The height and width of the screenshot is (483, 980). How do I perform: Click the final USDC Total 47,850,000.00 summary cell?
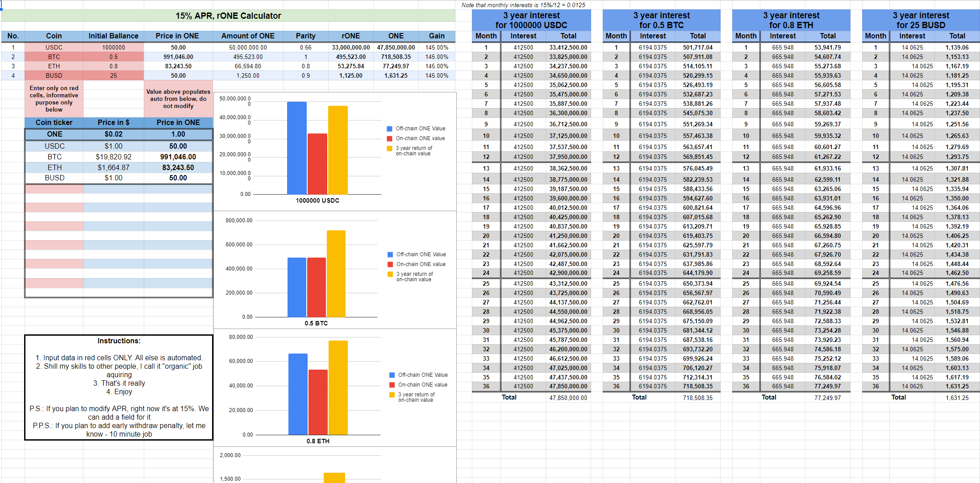[x=568, y=398]
